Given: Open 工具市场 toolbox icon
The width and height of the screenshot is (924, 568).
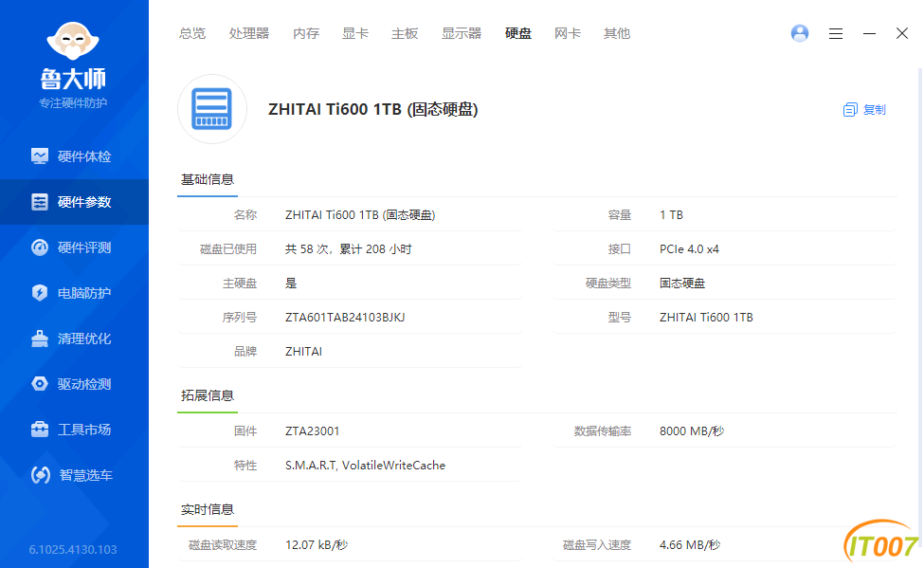Looking at the screenshot, I should pos(40,429).
